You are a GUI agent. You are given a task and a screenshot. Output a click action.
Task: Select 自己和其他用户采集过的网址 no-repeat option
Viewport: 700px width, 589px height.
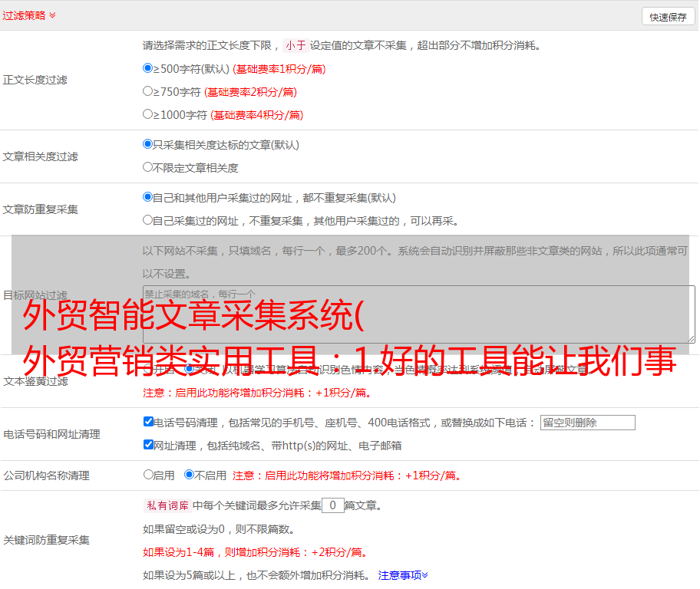(x=148, y=196)
